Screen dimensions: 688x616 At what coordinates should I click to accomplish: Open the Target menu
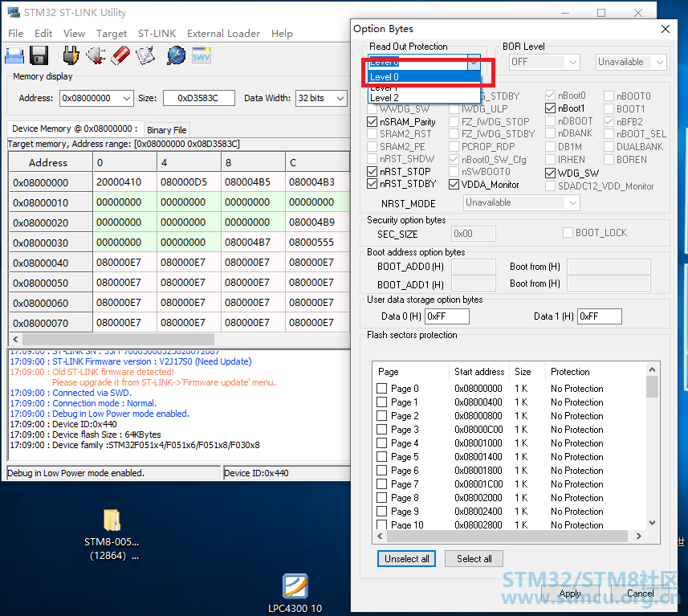(x=112, y=34)
